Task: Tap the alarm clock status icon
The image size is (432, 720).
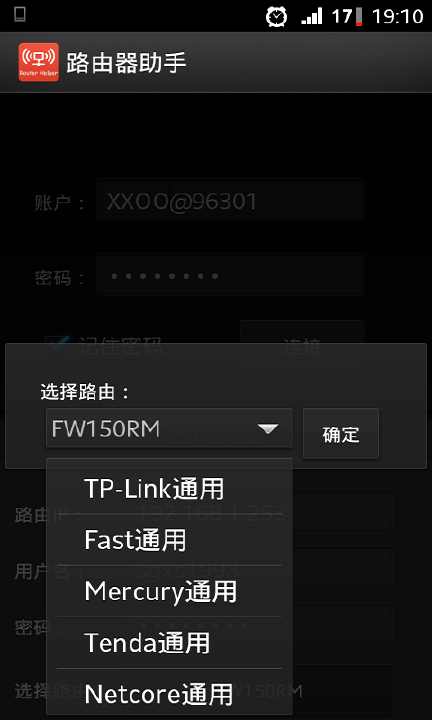Action: (x=276, y=17)
